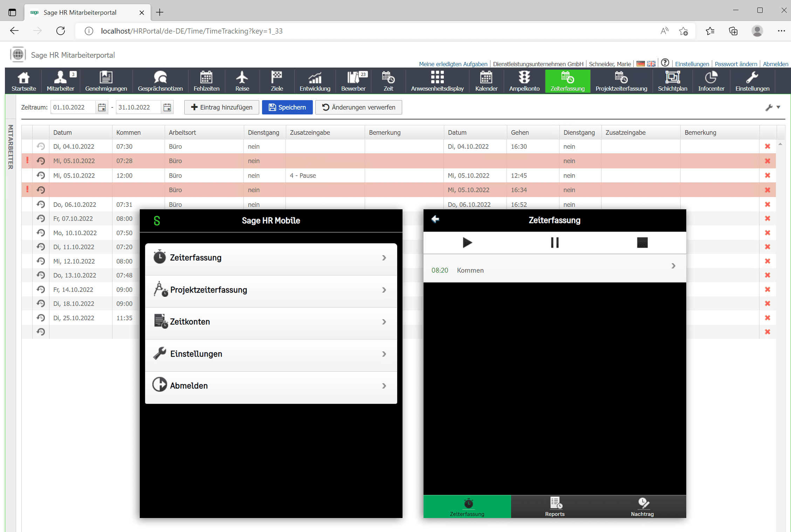Open Gesprächsnotizen module
Viewport: 791px width, 532px height.
point(160,81)
